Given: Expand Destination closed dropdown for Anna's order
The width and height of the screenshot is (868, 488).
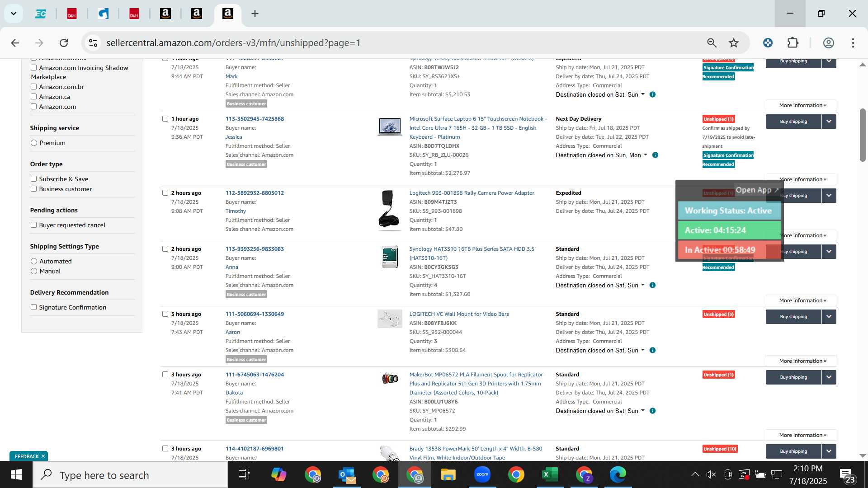Looking at the screenshot, I should [600, 285].
